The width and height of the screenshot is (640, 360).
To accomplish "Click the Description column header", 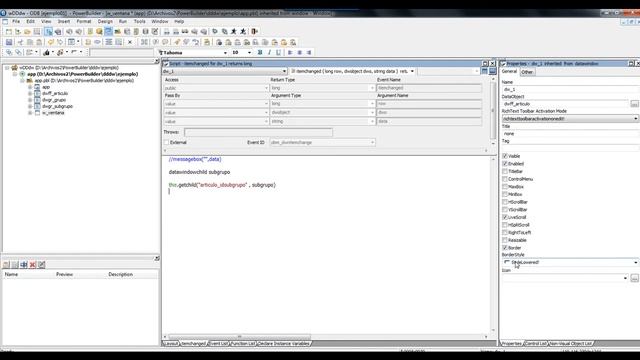I will click(x=120, y=274).
